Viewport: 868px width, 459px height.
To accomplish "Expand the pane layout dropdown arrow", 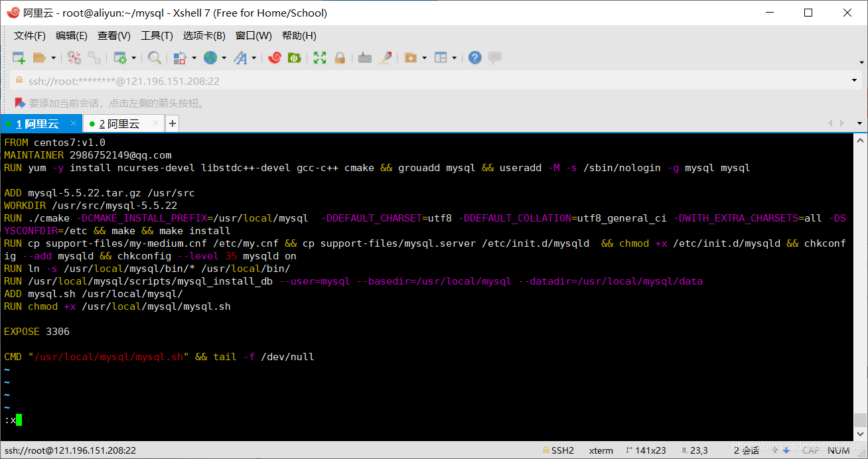I will coord(455,58).
